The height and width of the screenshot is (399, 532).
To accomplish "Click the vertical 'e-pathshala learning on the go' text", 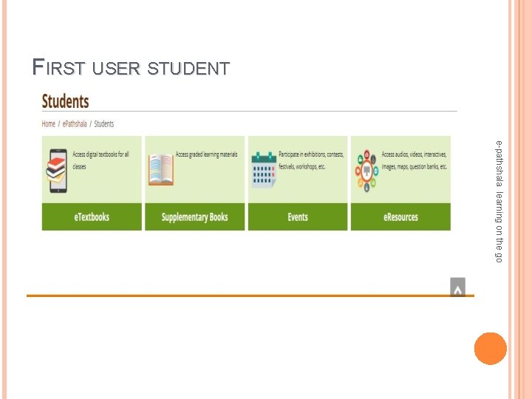I will click(x=499, y=201).
